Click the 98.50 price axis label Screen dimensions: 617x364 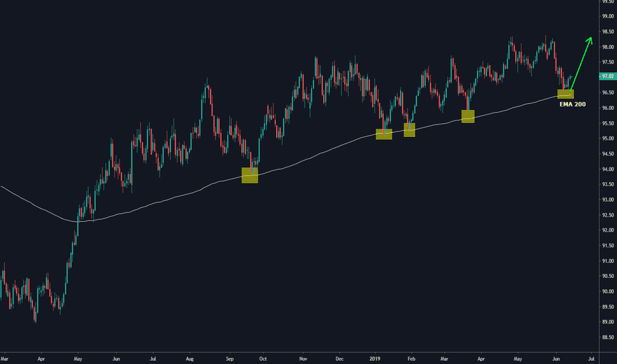coord(608,32)
